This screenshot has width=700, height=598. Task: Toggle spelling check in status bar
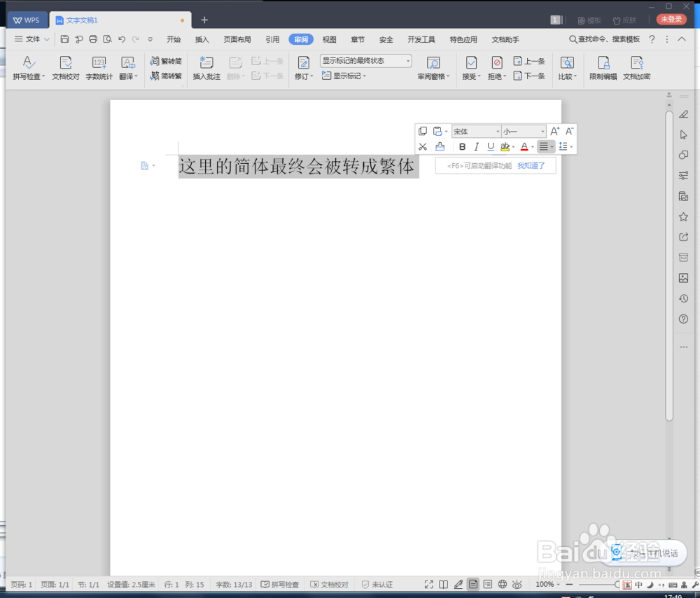(280, 585)
